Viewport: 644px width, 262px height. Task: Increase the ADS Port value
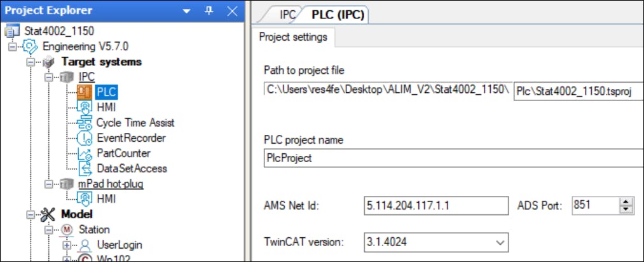pos(627,201)
